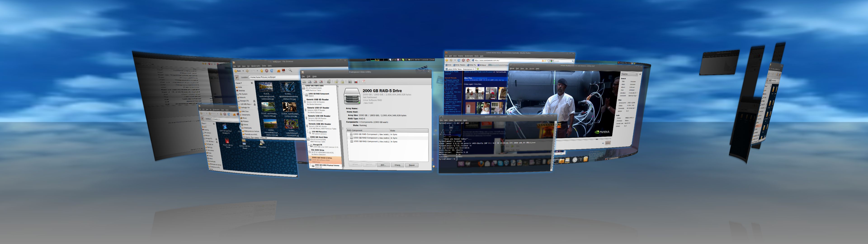
Task: Click RAID Component column header
Action: tap(368, 130)
